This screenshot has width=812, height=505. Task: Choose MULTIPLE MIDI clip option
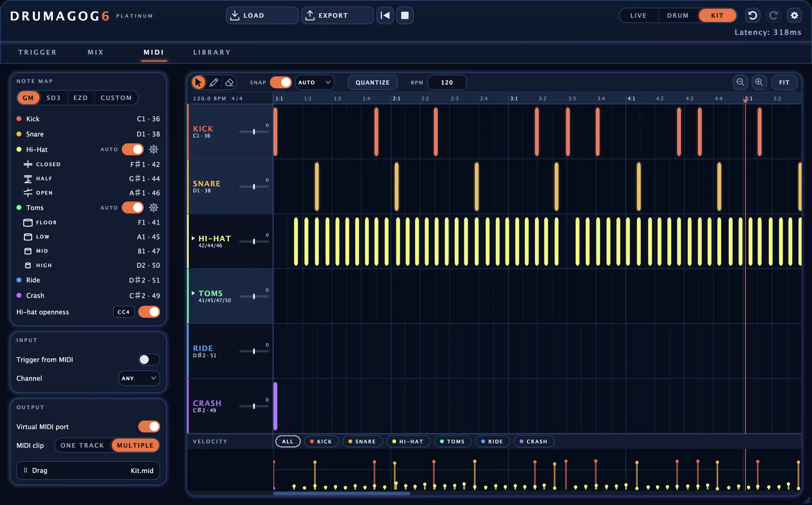135,445
